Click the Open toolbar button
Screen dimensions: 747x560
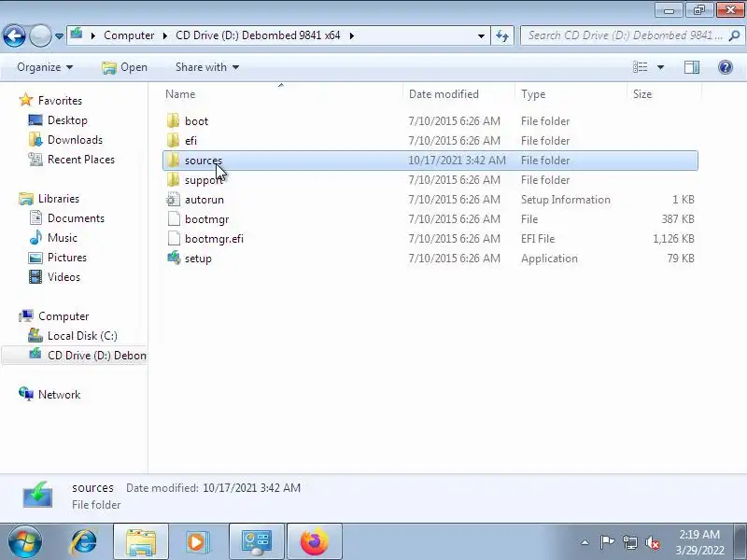(125, 67)
